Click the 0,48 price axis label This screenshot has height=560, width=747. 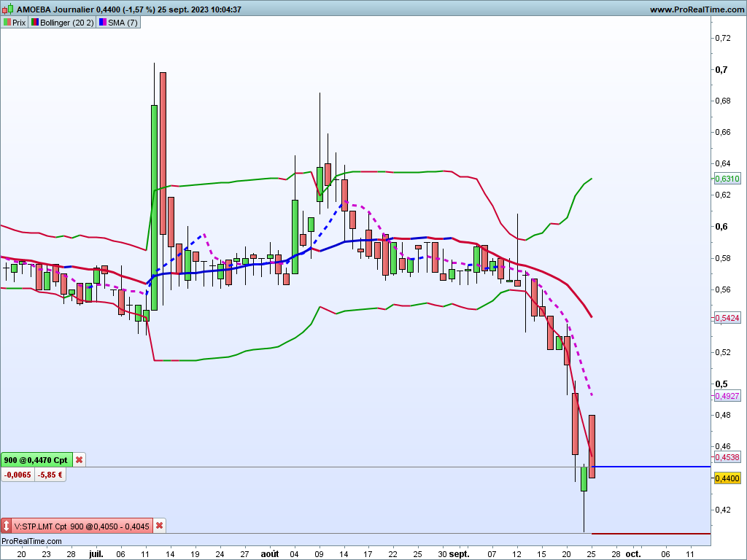point(723,415)
